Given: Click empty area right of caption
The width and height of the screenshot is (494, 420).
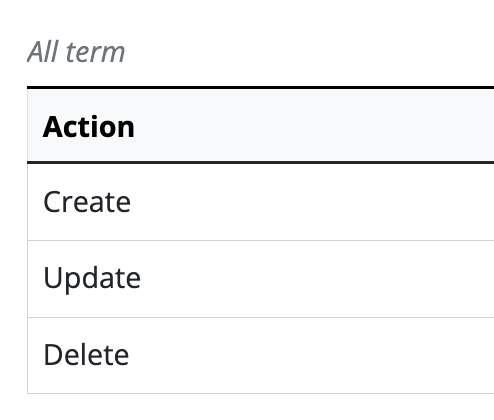Looking at the screenshot, I should pyautogui.click(x=310, y=52).
